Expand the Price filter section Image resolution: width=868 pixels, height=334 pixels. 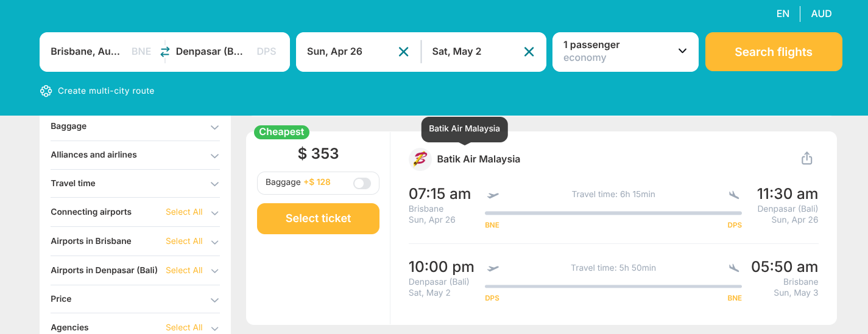(x=214, y=300)
